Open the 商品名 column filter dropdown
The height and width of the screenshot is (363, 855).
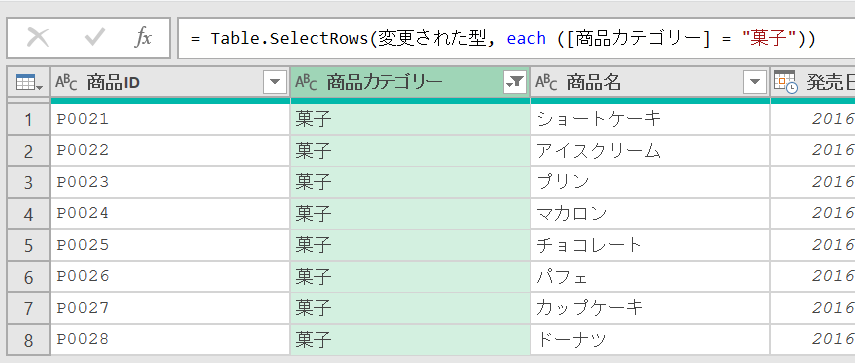[755, 82]
